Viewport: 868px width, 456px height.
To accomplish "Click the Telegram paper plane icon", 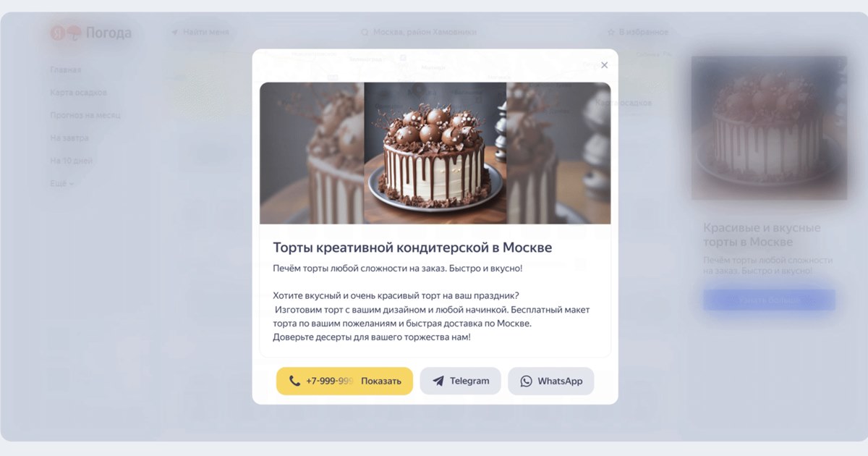I will (438, 381).
